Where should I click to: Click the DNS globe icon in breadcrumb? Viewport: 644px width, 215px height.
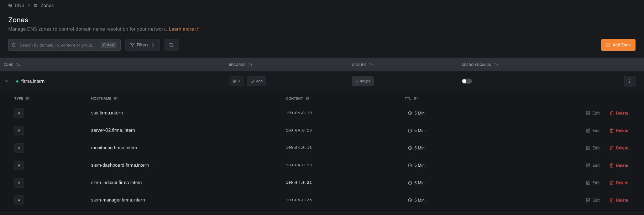point(10,6)
